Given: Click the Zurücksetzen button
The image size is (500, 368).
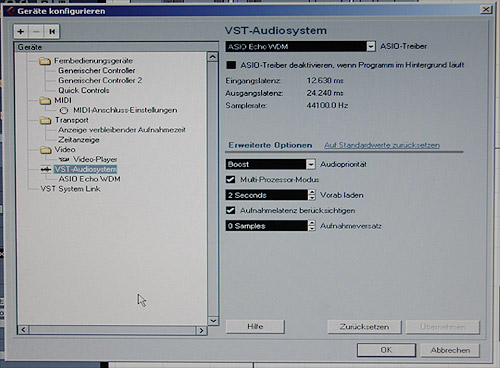Looking at the screenshot, I should click(364, 327).
